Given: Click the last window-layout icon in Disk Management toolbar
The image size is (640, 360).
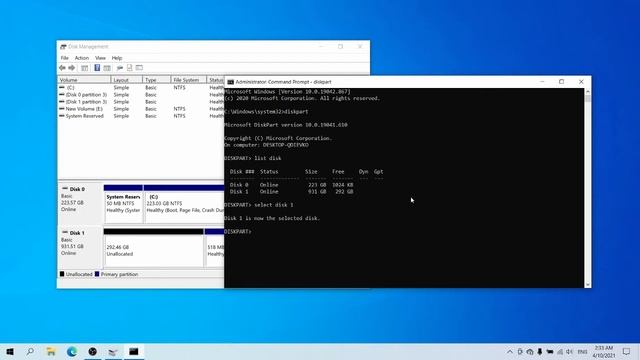Looking at the screenshot, I should pos(139,68).
